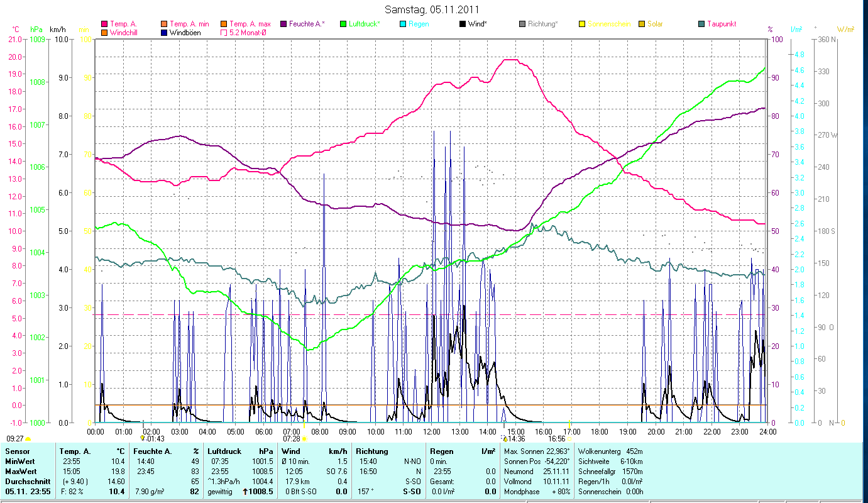Click the moonrise icon beside 14:36
The height and width of the screenshot is (503, 868).
point(505,439)
